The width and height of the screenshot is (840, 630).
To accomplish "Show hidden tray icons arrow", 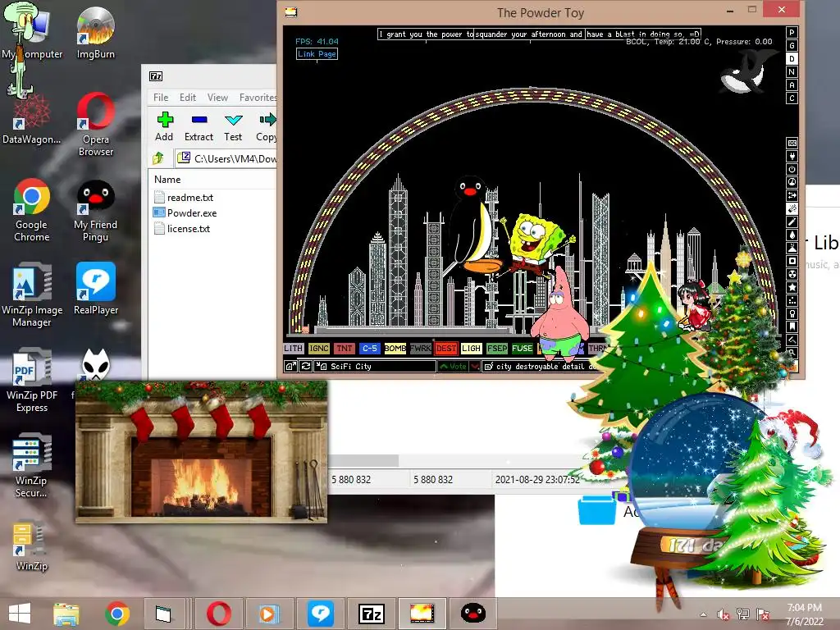I will pos(703,614).
